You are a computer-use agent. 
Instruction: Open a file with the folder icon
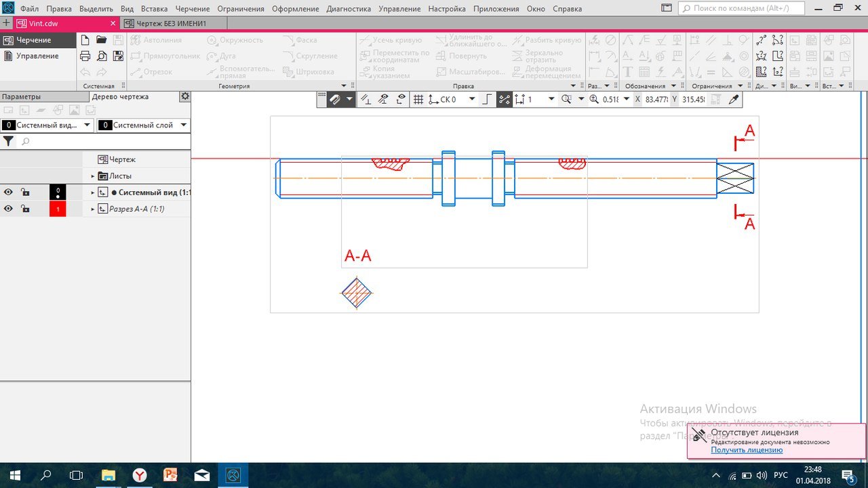102,40
